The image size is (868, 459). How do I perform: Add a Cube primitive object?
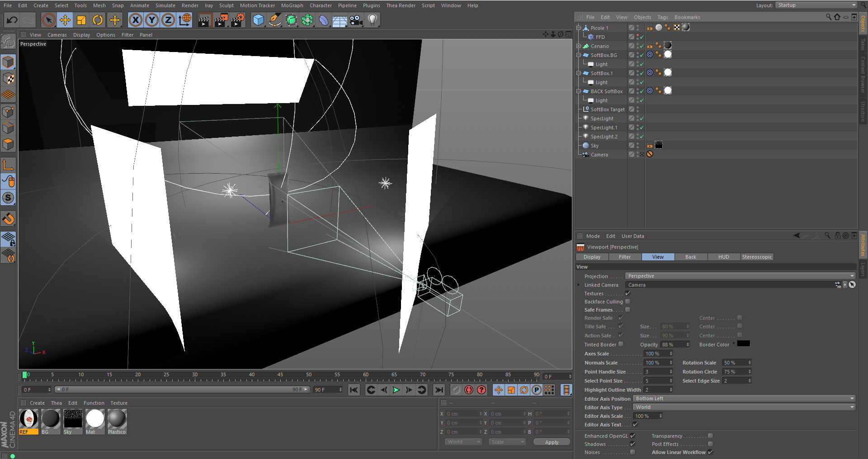point(258,20)
